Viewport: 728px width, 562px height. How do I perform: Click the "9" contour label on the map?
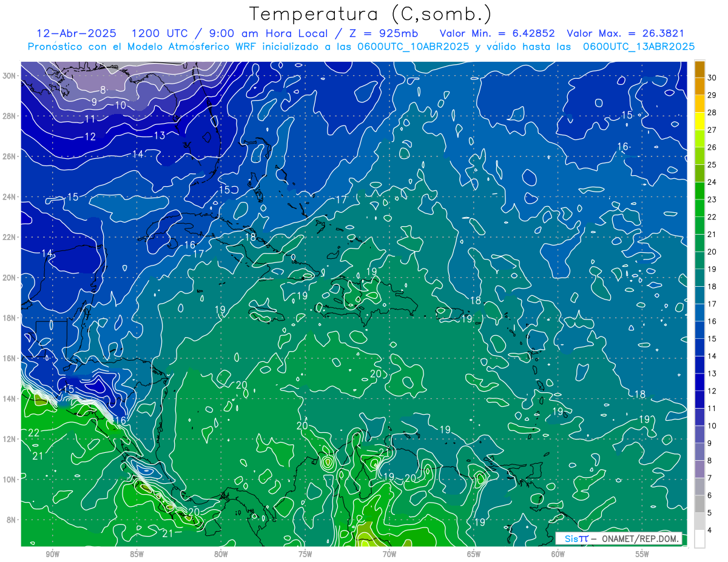(94, 102)
